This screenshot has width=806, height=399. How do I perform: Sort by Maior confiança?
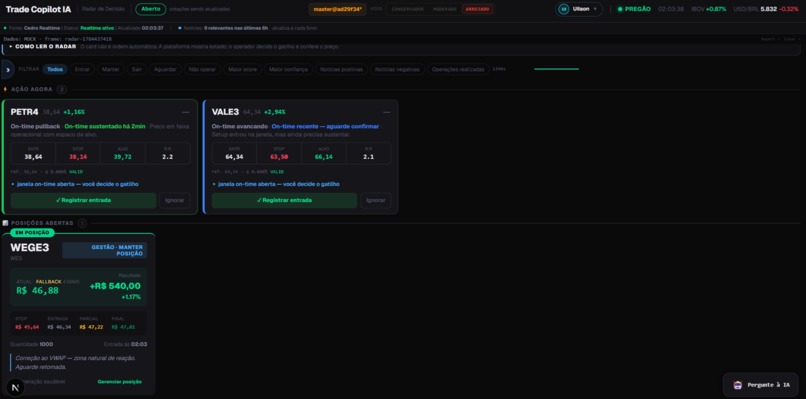coord(288,69)
